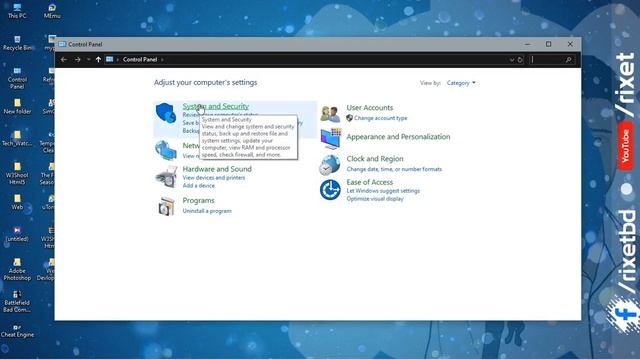Select [untitled] desktop file
The height and width of the screenshot is (360, 640).
click(17, 234)
